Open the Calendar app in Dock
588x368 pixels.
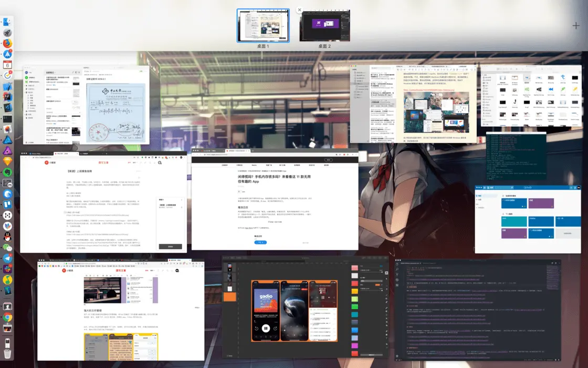coord(7,65)
